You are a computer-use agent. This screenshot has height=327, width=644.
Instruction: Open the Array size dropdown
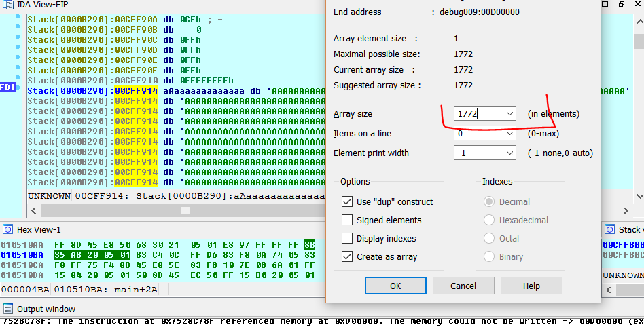tap(508, 114)
